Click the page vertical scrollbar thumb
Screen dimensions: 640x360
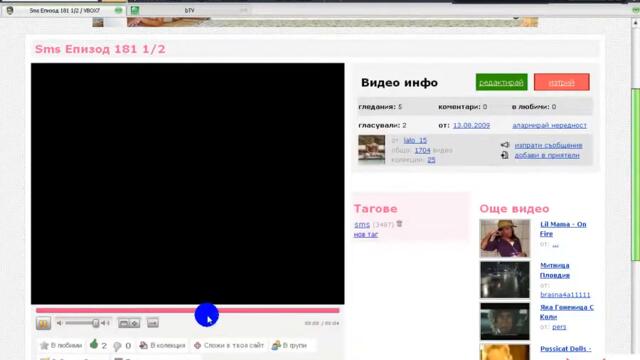click(636, 175)
